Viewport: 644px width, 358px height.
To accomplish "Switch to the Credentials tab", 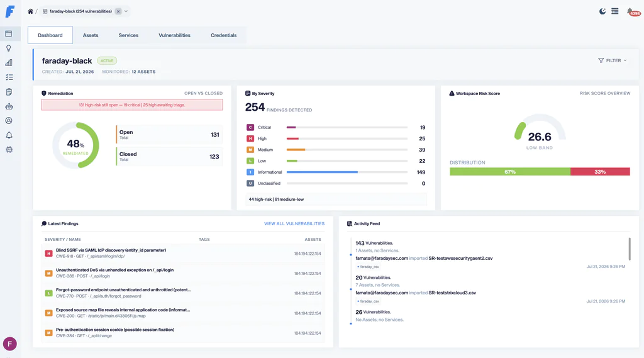I will (x=223, y=35).
